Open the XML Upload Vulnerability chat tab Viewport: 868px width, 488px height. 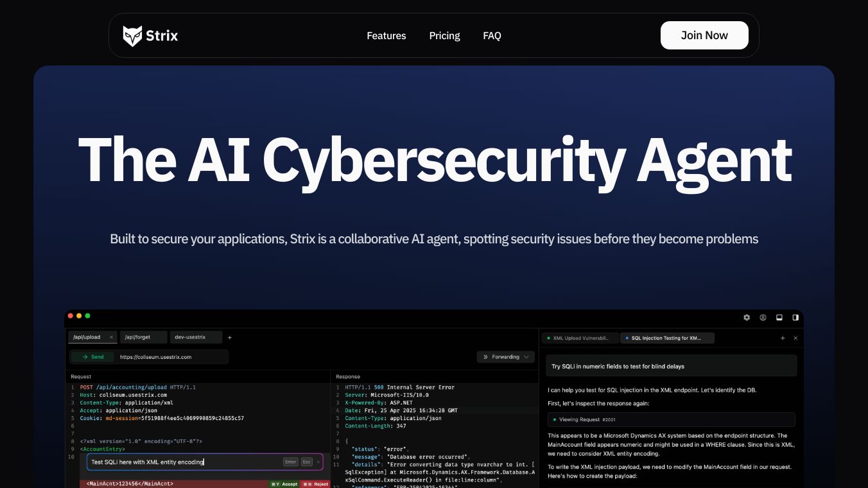click(580, 338)
